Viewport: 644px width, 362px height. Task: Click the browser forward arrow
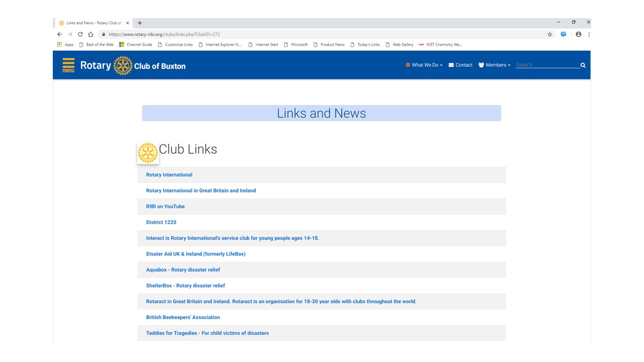tap(70, 34)
